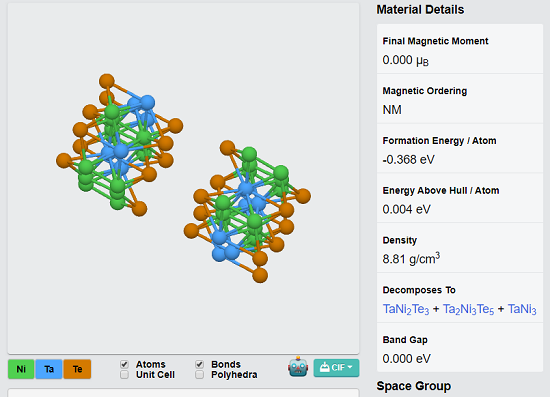The width and height of the screenshot is (550, 397).
Task: Uncheck the Atoms checkbox
Action: (124, 364)
